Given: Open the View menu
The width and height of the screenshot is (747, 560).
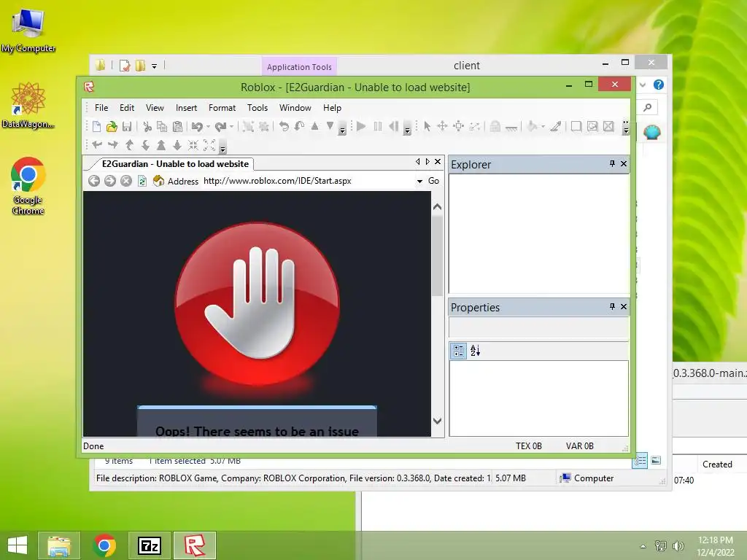Looking at the screenshot, I should 155,108.
